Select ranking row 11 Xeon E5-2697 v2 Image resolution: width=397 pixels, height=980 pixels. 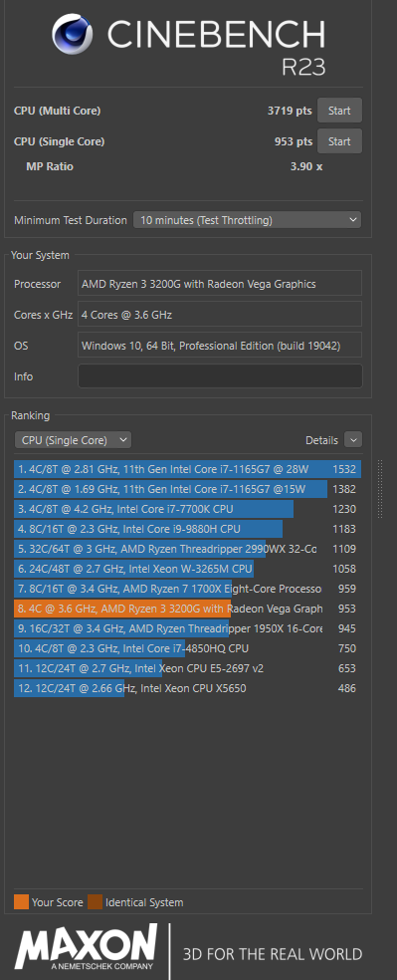[x=187, y=668]
